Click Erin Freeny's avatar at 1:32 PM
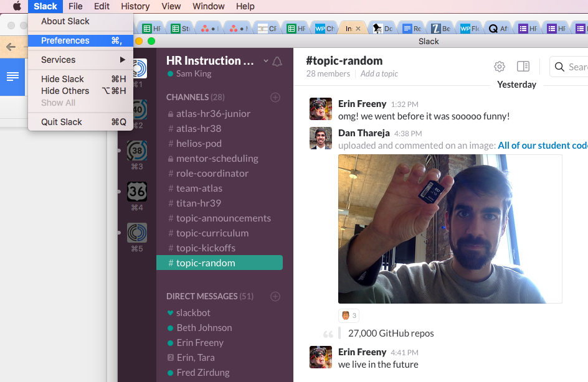 pyautogui.click(x=321, y=109)
